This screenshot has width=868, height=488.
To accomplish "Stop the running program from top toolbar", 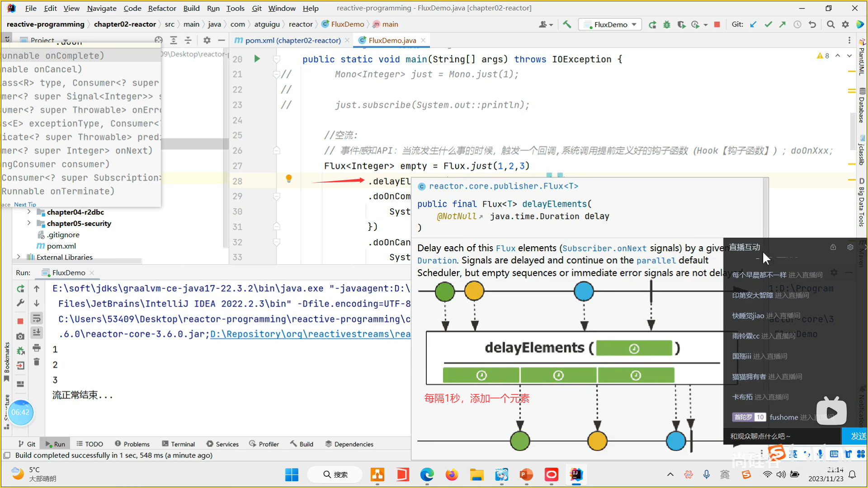I will coord(717,24).
